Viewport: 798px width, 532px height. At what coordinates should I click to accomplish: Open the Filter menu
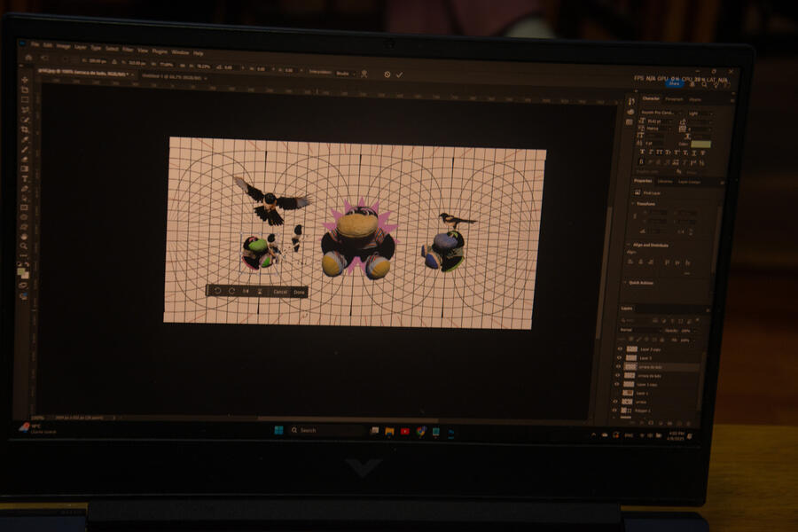click(128, 50)
